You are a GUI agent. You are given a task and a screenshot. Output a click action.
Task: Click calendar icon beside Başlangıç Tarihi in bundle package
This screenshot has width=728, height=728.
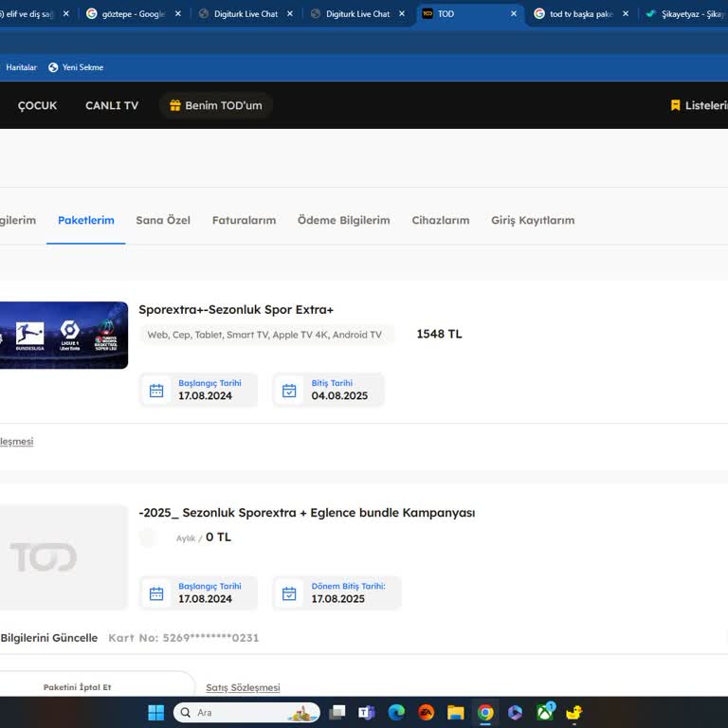[x=156, y=593]
